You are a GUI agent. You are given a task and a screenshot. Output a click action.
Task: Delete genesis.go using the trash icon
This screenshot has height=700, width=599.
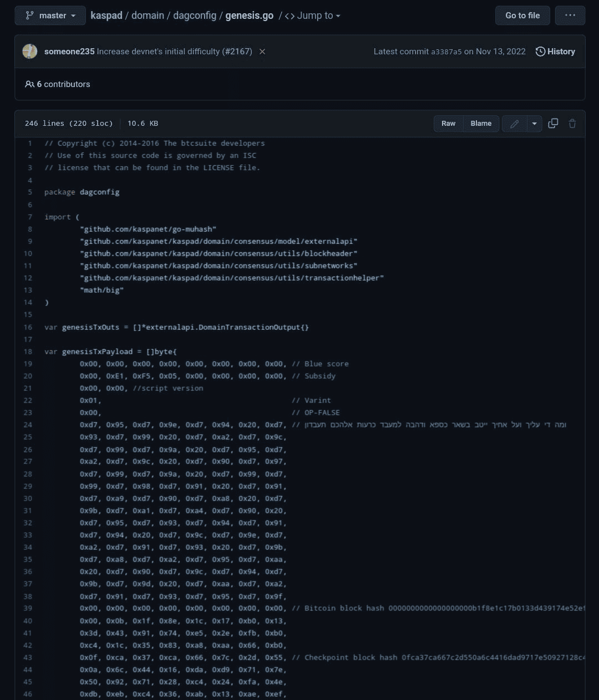572,123
